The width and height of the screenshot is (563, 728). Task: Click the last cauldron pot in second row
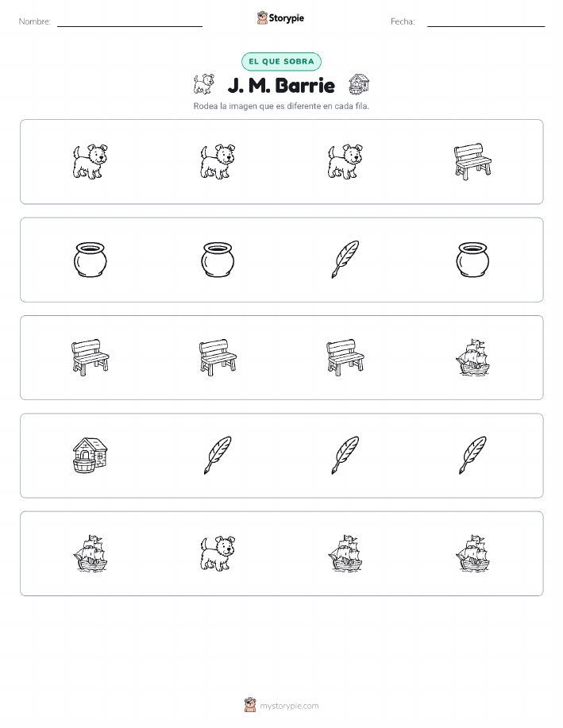tap(473, 260)
